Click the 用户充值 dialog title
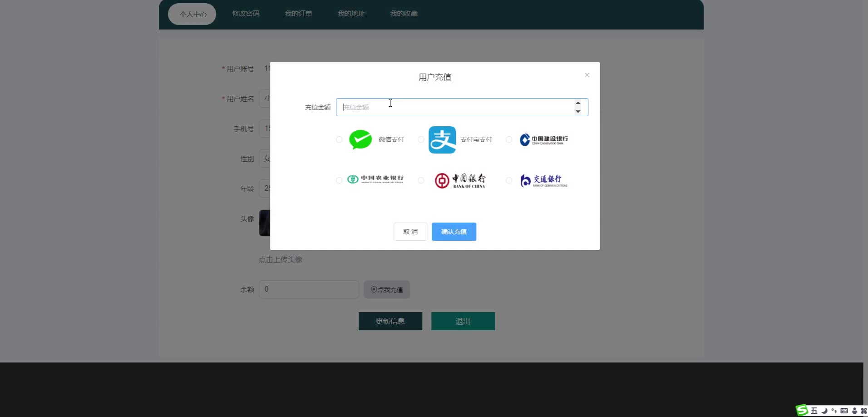868x417 pixels. point(435,77)
